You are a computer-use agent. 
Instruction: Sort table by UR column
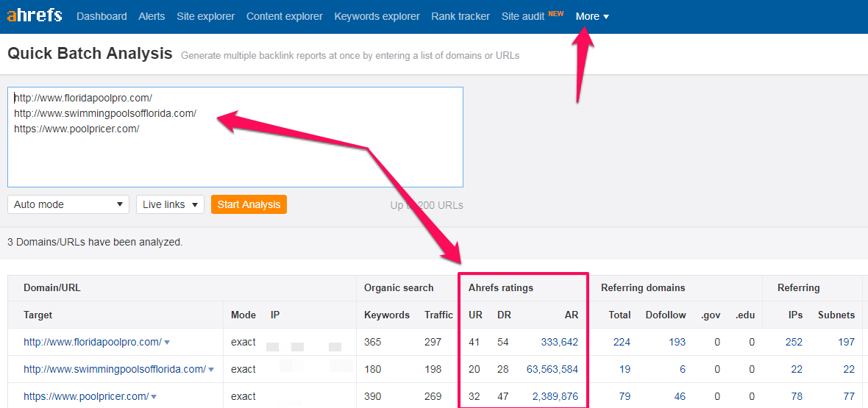point(475,315)
